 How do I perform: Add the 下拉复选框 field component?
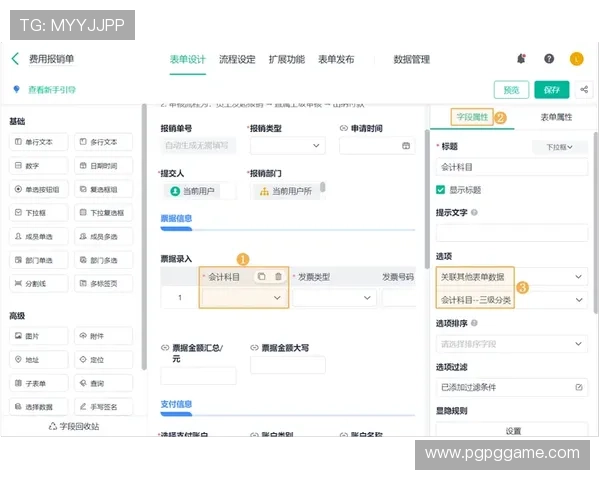tap(103, 213)
